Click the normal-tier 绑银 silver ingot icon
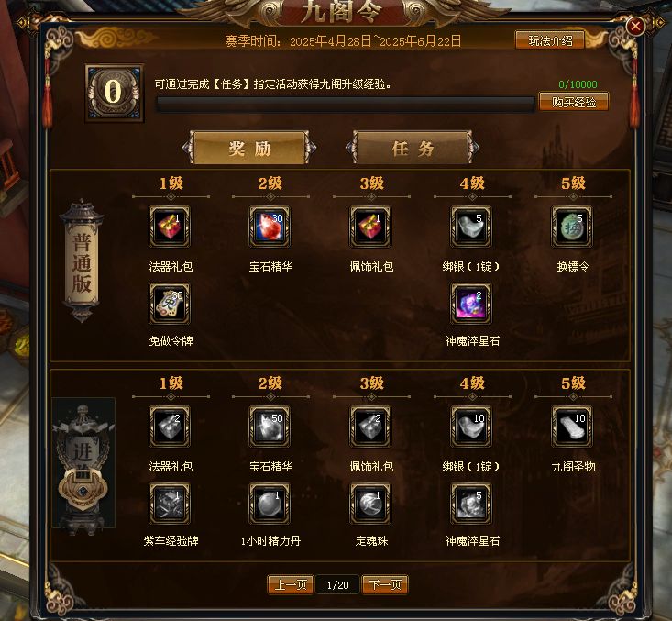Image resolution: width=672 pixels, height=621 pixels. (471, 227)
